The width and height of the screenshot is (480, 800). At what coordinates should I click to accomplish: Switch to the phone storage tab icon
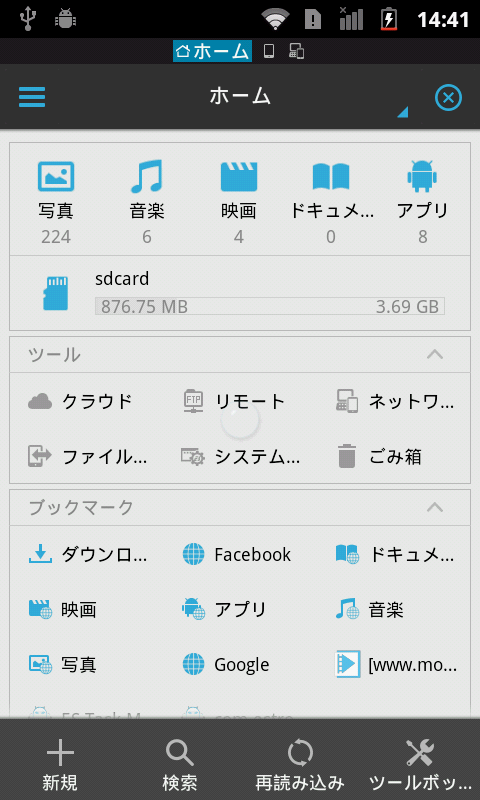tap(269, 51)
